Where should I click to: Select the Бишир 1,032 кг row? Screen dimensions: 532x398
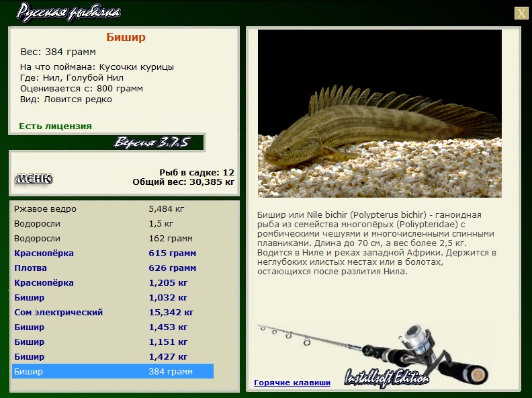coord(113,297)
